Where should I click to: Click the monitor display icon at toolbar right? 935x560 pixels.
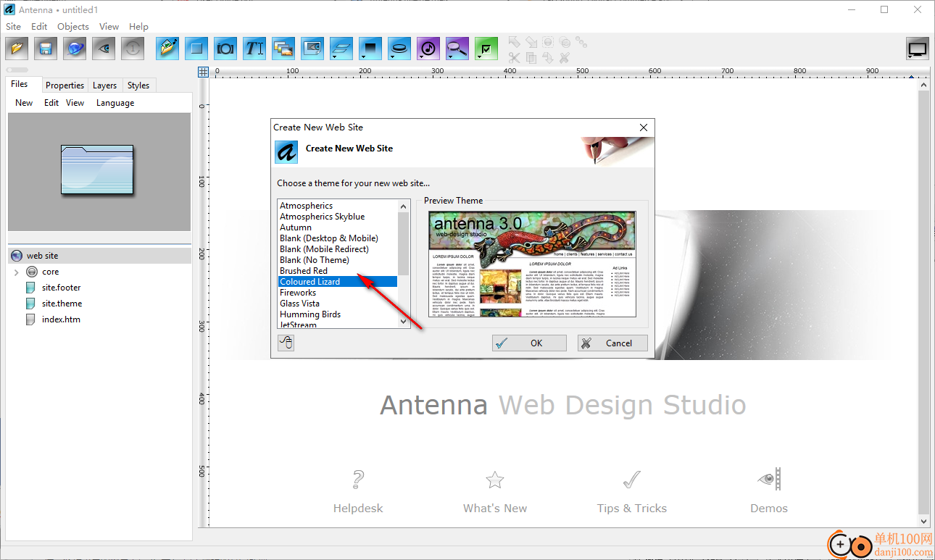(x=918, y=49)
